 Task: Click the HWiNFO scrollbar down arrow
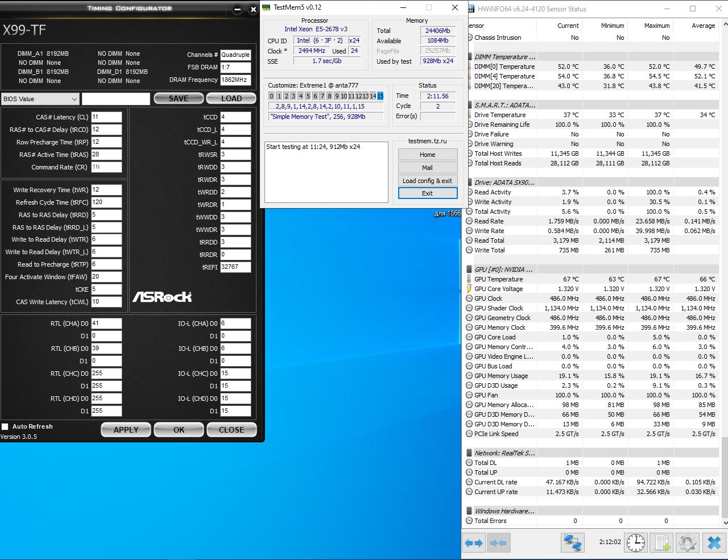[x=725, y=522]
